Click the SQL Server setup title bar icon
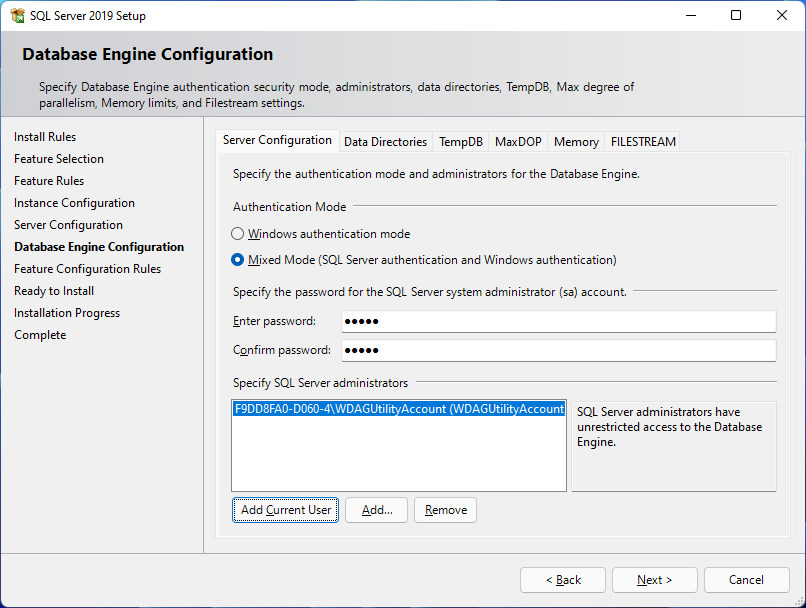 coord(17,15)
